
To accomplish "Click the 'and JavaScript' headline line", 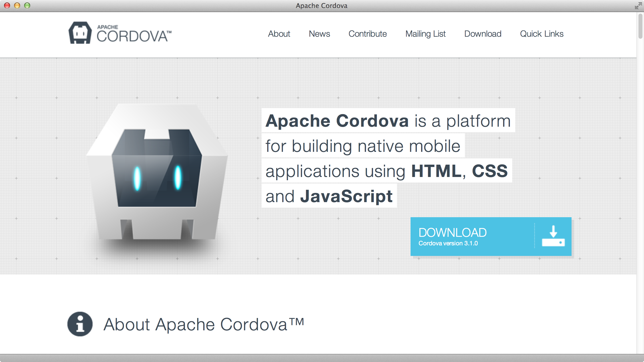I will pyautogui.click(x=329, y=196).
